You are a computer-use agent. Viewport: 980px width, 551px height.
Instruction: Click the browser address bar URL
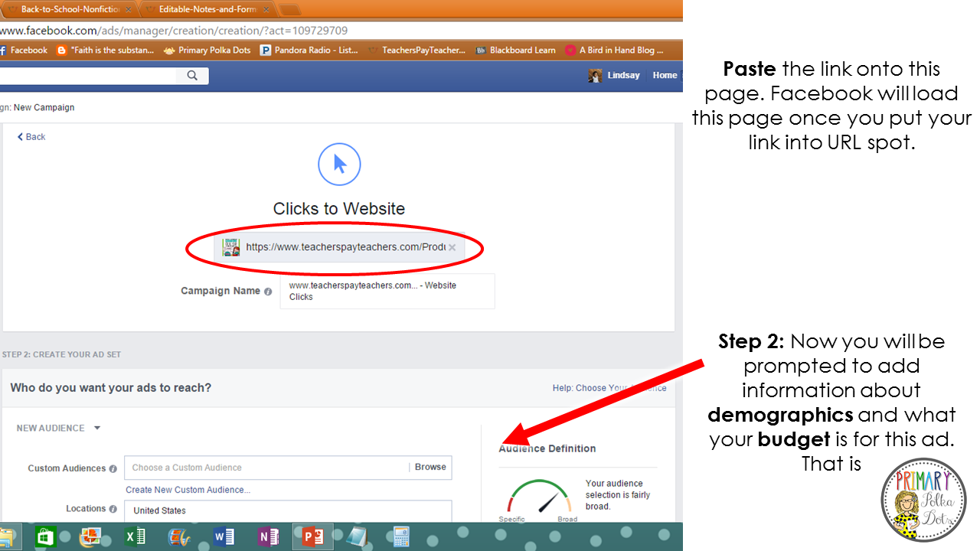(174, 31)
